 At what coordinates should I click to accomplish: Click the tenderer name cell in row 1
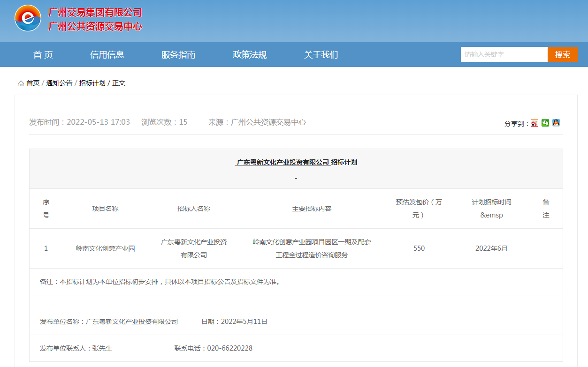pyautogui.click(x=194, y=248)
